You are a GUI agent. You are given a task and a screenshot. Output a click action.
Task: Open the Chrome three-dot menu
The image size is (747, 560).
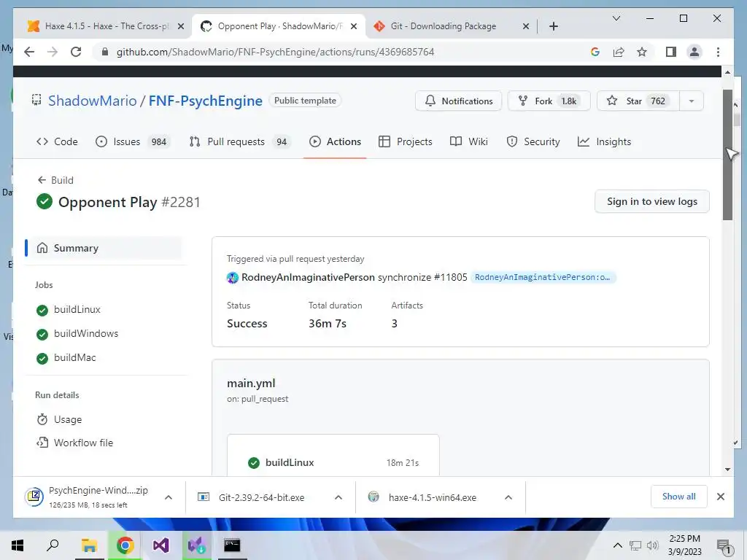click(x=718, y=52)
